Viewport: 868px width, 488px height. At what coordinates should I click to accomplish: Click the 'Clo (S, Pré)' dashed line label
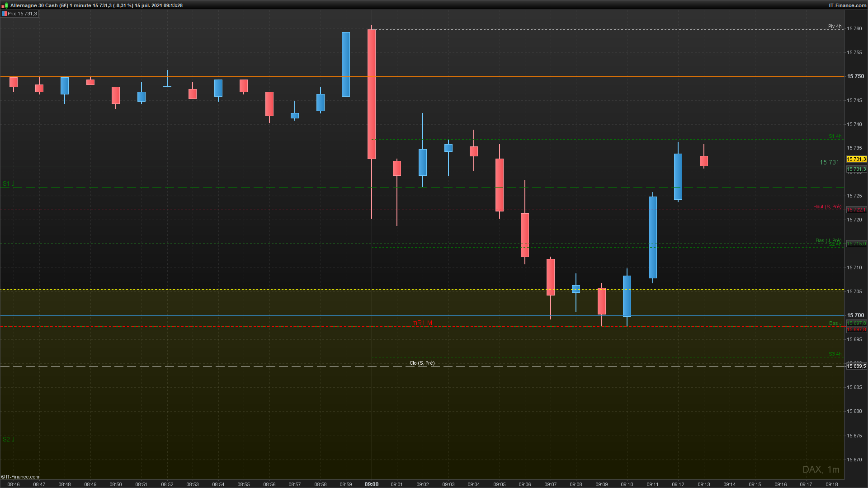(422, 363)
